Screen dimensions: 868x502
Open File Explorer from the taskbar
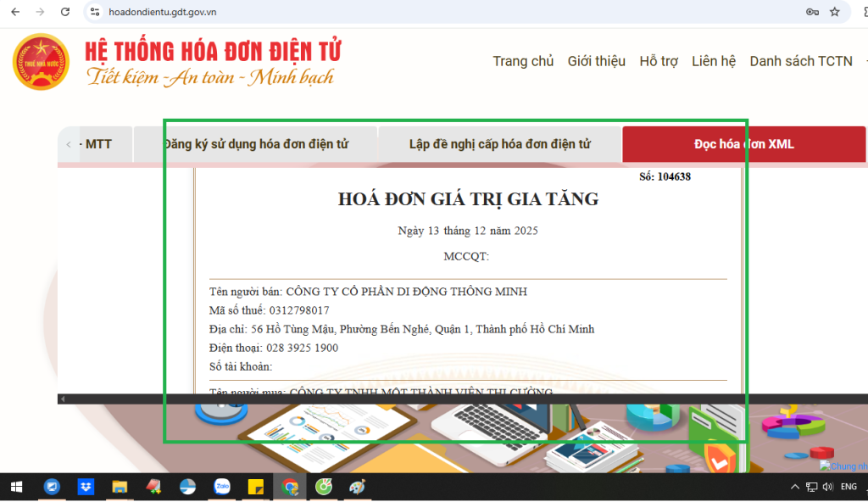coord(120,487)
